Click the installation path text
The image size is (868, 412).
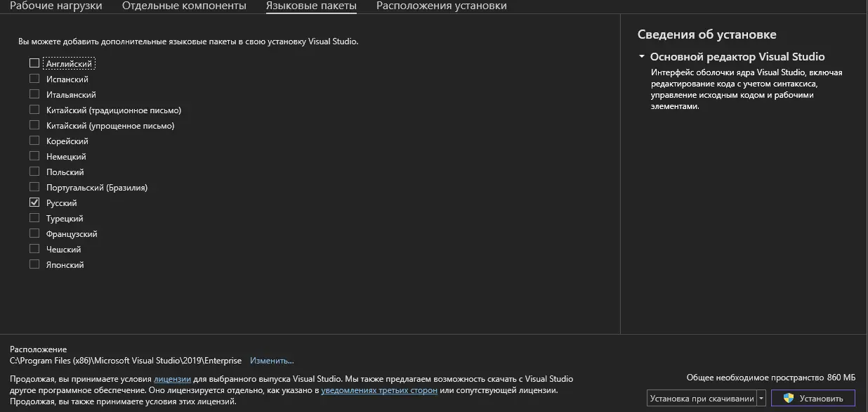pos(126,361)
